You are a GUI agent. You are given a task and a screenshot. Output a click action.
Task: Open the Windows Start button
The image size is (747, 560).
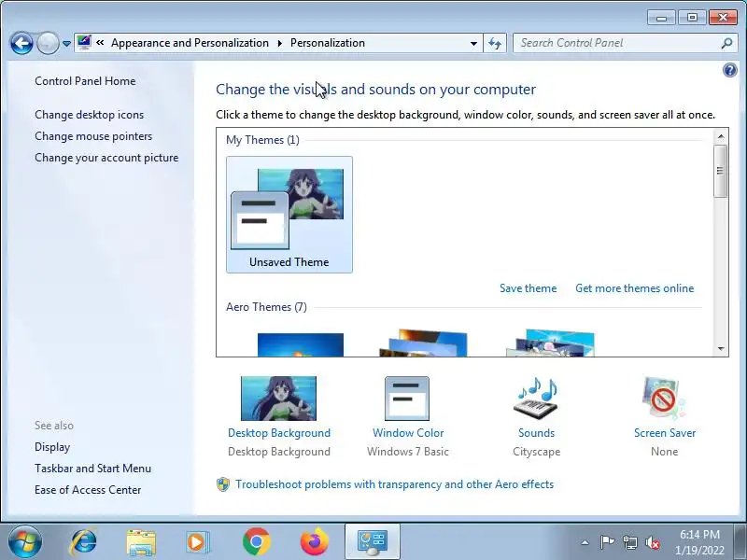tap(25, 542)
